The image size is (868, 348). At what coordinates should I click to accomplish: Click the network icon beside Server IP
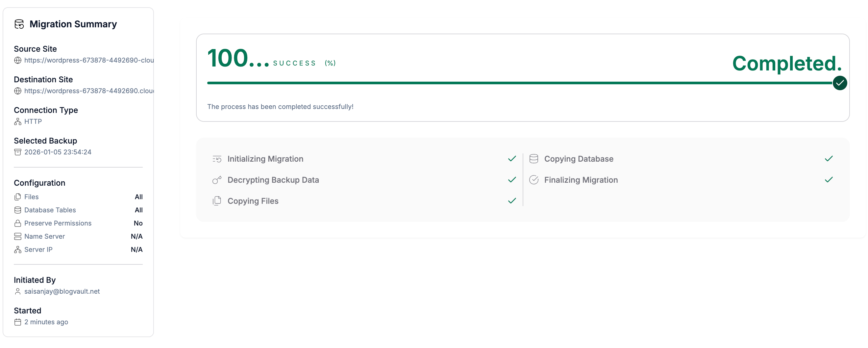(x=17, y=250)
